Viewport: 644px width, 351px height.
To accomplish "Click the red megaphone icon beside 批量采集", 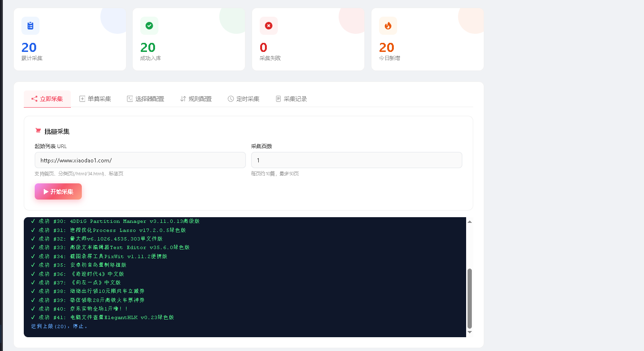I will coord(38,130).
